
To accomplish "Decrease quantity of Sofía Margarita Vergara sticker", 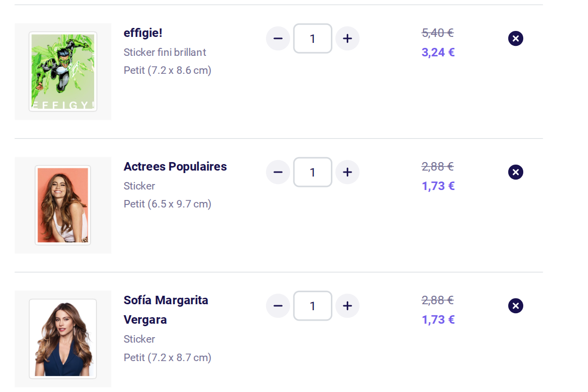I will [x=278, y=306].
